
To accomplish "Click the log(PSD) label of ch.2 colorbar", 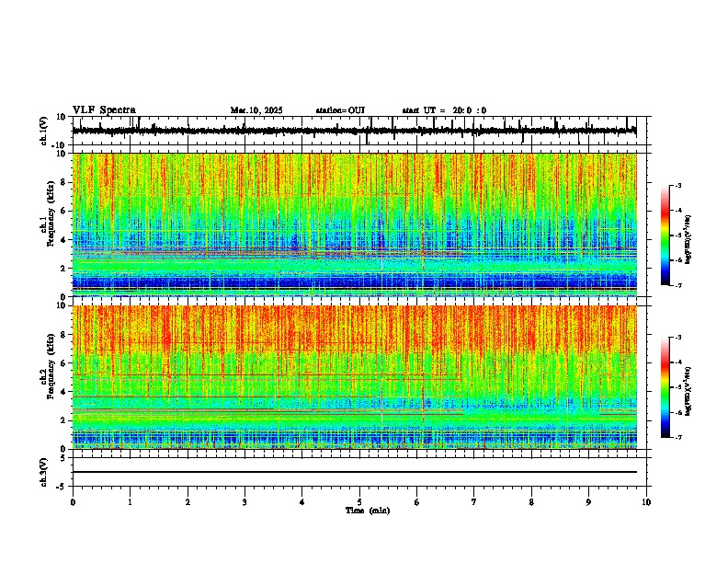I will 688,392.
